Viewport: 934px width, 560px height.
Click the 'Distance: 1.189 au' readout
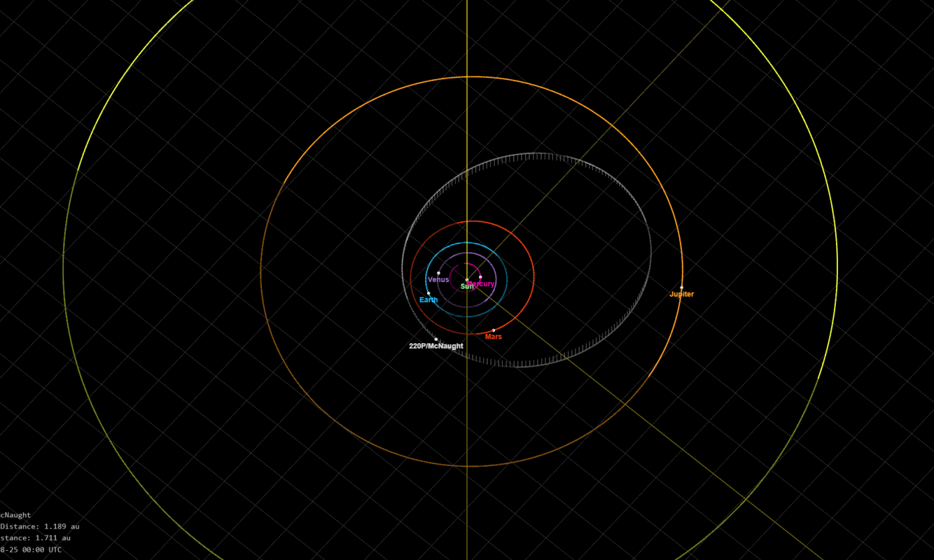39,527
